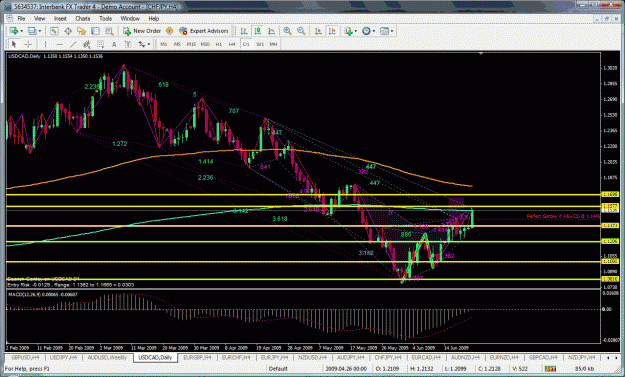Switch to the EURCAD,H4 chart tab
Viewport: 625px width, 377px height.
coord(426,357)
